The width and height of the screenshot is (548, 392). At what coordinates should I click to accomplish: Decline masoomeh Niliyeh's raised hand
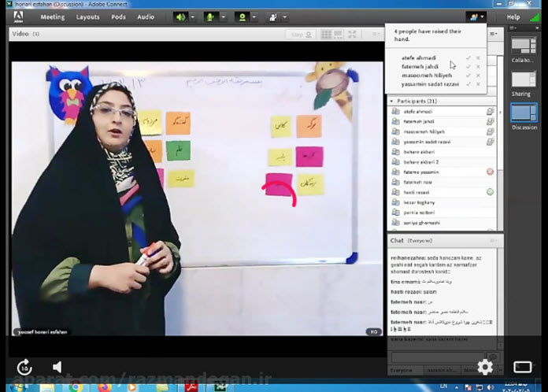[x=478, y=75]
